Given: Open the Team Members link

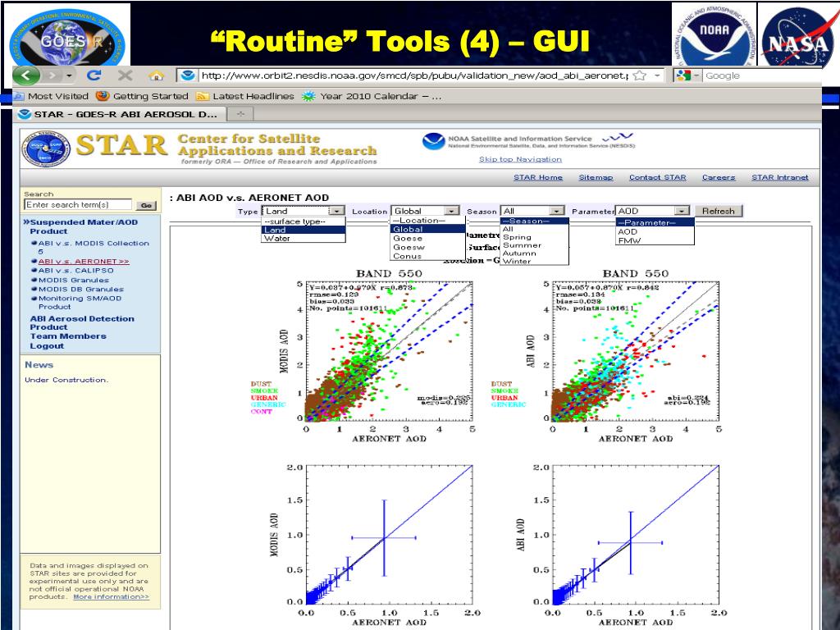Looking at the screenshot, I should tap(68, 336).
